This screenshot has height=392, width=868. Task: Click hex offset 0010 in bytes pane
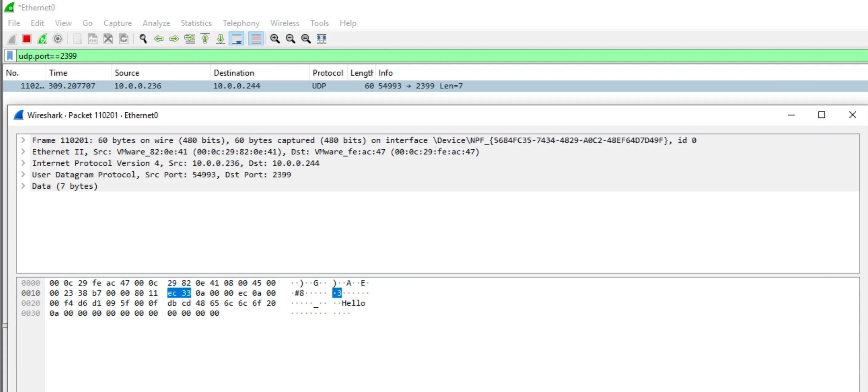tap(31, 293)
